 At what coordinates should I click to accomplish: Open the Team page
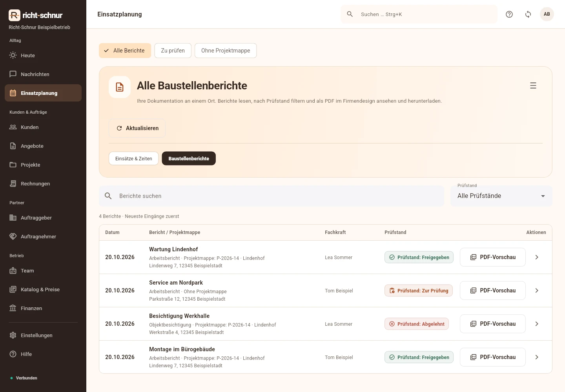(x=43, y=270)
